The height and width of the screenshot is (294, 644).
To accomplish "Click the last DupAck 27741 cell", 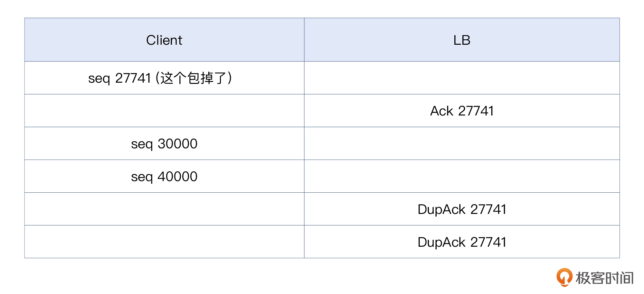I will [462, 242].
